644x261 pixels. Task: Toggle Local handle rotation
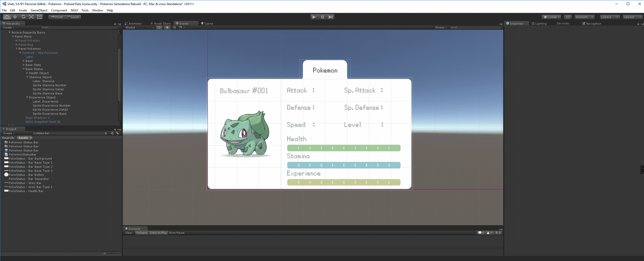pos(73,17)
